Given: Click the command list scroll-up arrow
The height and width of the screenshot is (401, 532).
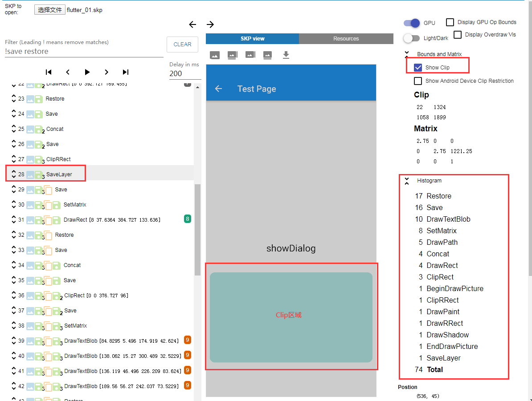Looking at the screenshot, I should click(x=197, y=87).
